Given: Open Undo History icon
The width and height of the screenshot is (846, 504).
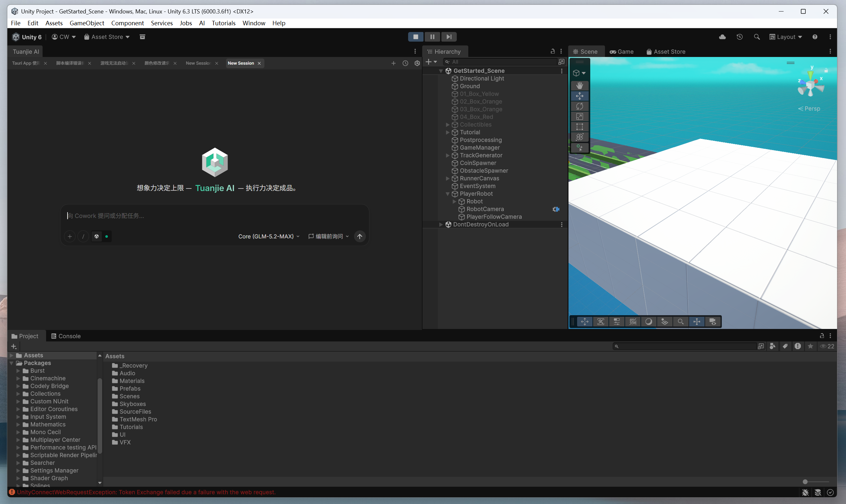Looking at the screenshot, I should tap(740, 37).
